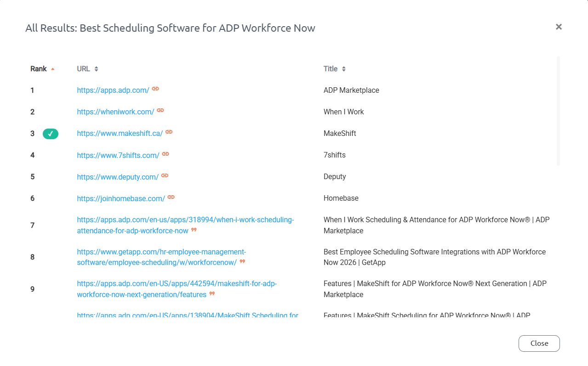Open https://www.deputy.com/ link
This screenshot has width=588, height=366.
tap(118, 177)
